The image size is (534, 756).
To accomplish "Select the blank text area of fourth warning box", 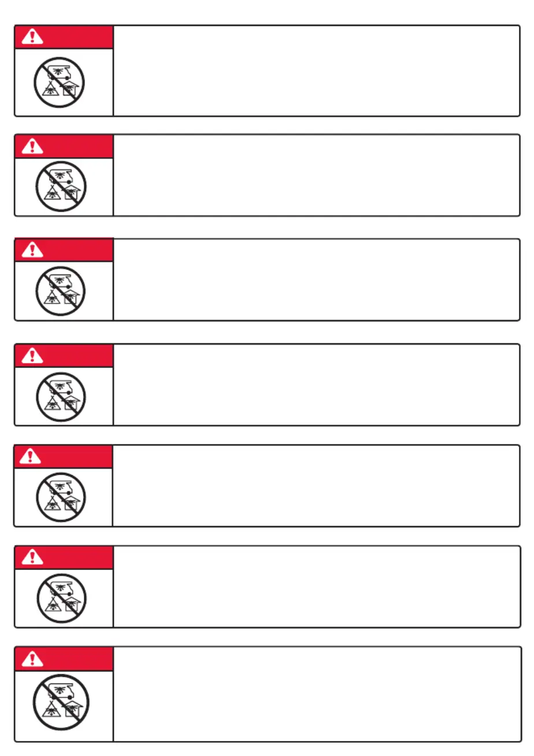I will [x=317, y=385].
